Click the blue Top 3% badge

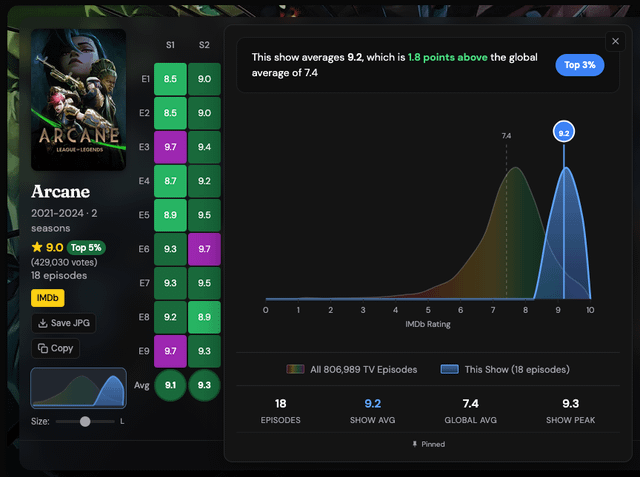tap(580, 65)
